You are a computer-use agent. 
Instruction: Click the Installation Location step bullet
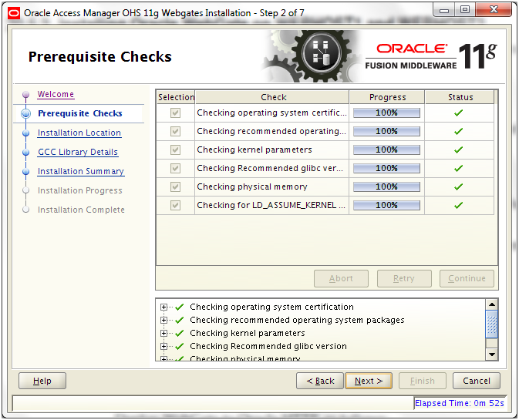coord(25,133)
